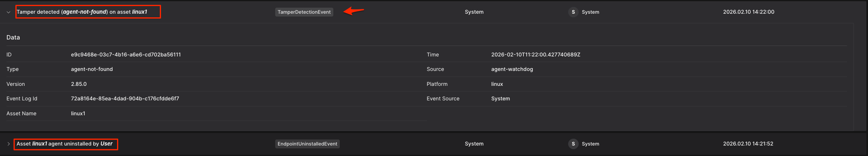Click the EndpointUninstalledEvent tag

(x=307, y=144)
